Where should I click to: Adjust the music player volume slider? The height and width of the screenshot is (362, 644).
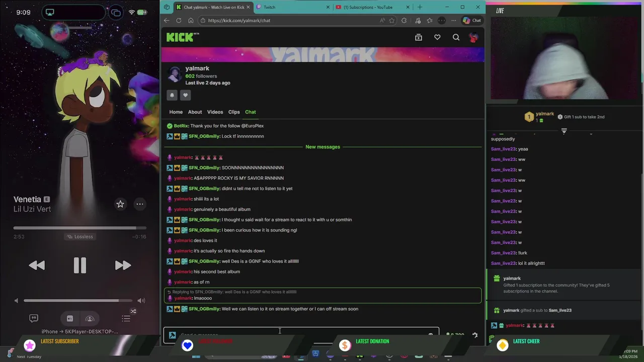(78, 301)
